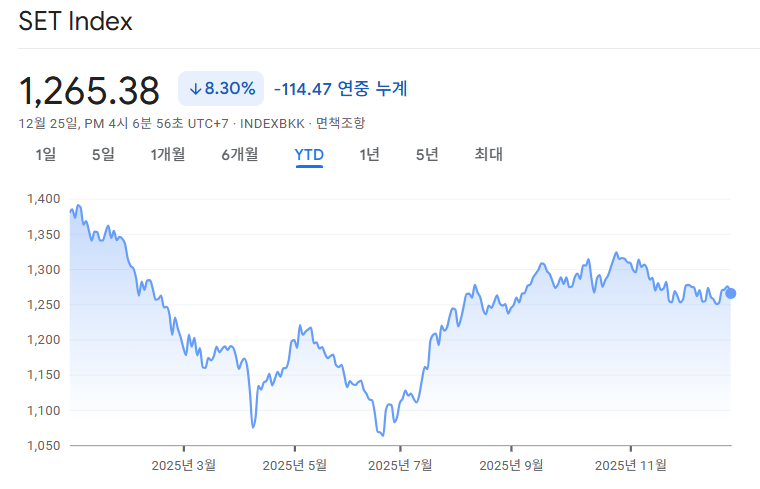760x489 pixels.
Task: Click the 2025년 11월 axis label
Action: [630, 465]
